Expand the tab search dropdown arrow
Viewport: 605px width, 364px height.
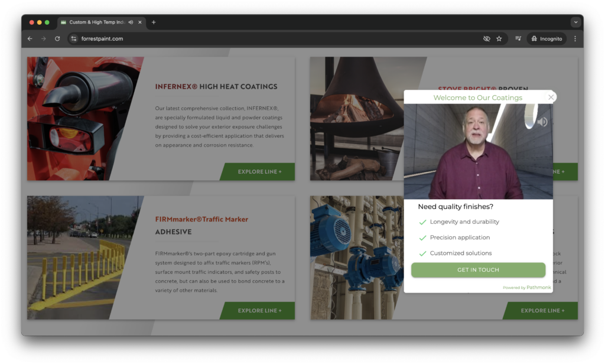(x=575, y=22)
